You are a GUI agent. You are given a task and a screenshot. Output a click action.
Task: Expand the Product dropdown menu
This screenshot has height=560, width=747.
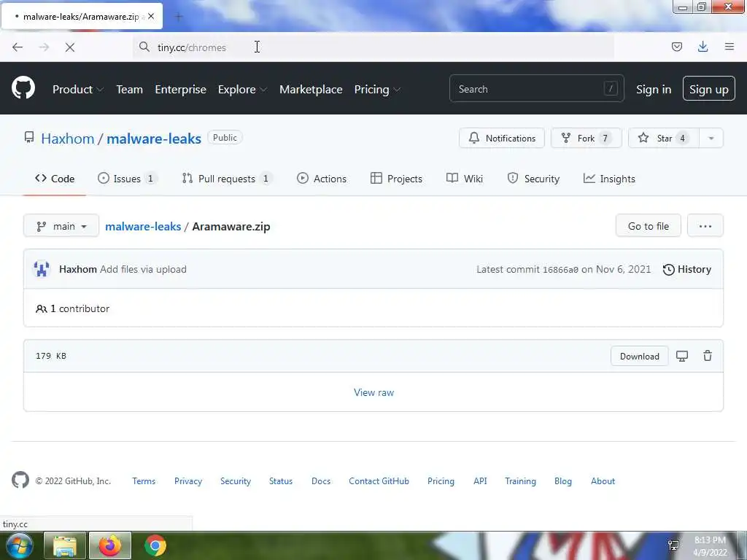point(78,89)
